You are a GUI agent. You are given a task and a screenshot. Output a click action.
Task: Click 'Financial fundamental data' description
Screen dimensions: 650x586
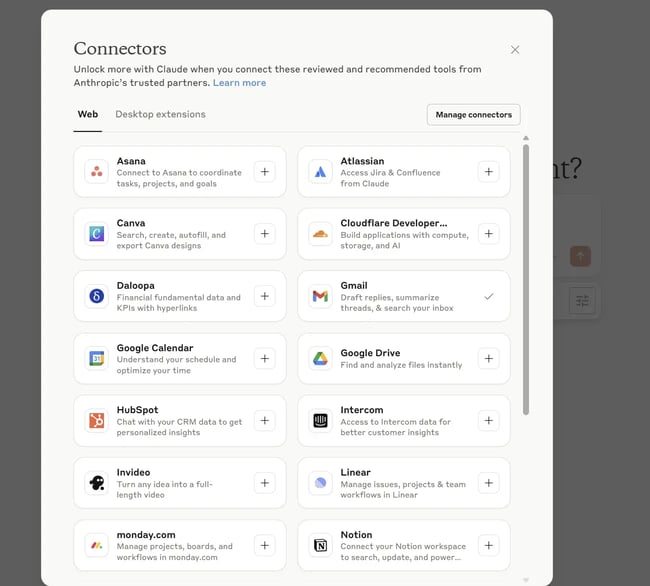[x=179, y=303]
